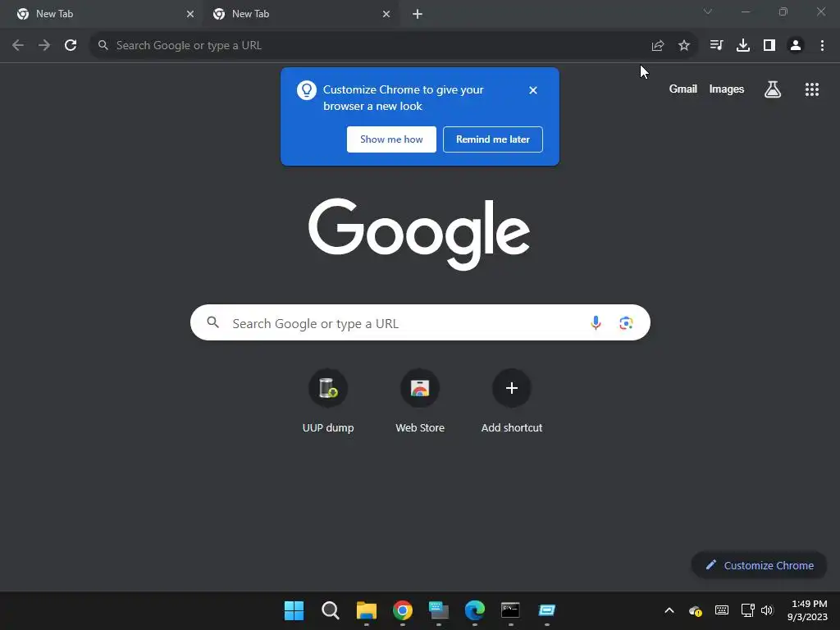
Task: Close the Customize Chrome promo popup
Action: (533, 90)
